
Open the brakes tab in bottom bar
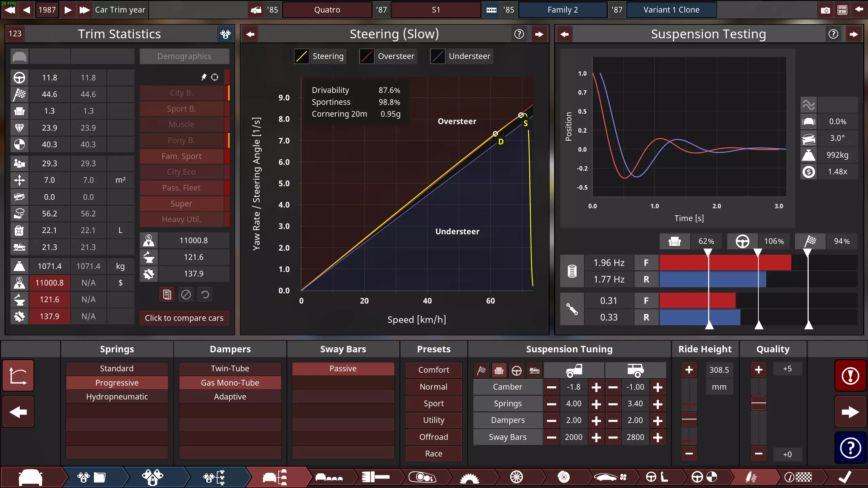coord(563,477)
